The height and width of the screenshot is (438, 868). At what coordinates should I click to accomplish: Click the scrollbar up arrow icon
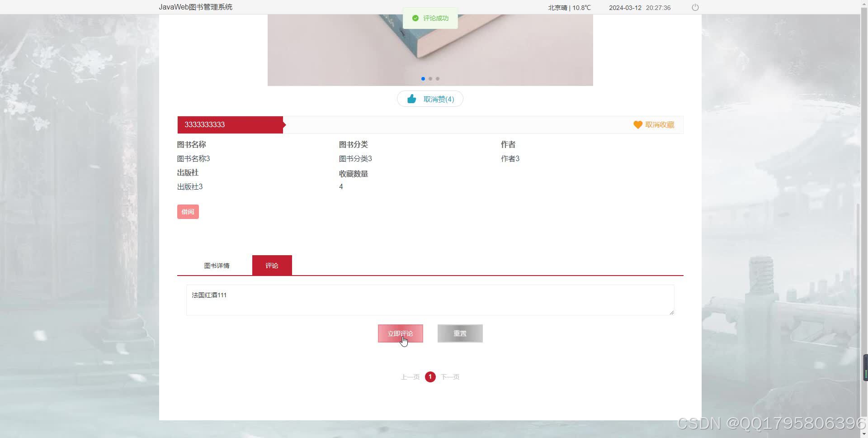pos(863,4)
